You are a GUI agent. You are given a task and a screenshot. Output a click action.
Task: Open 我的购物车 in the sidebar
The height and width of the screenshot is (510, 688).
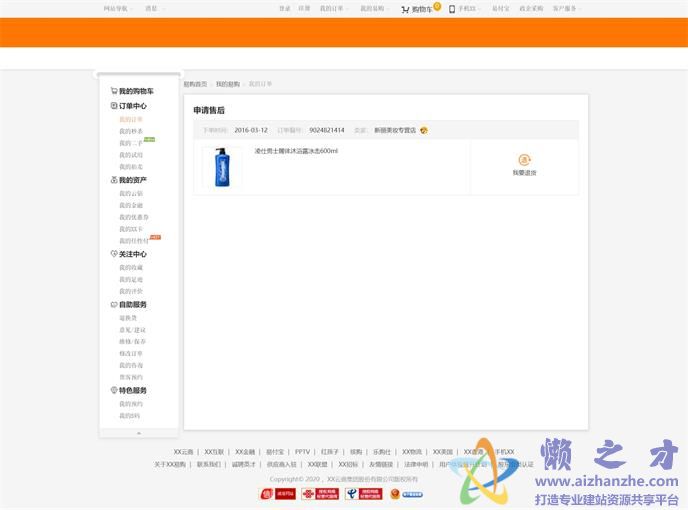pos(136,91)
